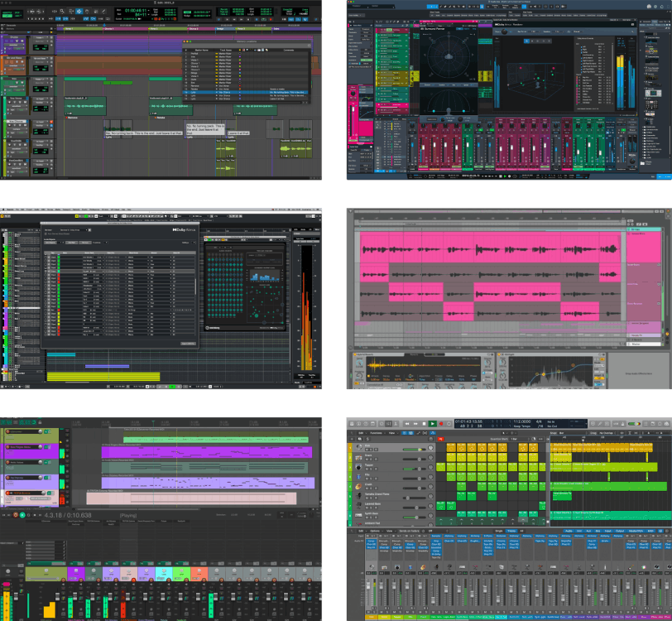Click the Verse 1 marker on Pro Tools ruler
672x621 pixels.
pos(70,29)
